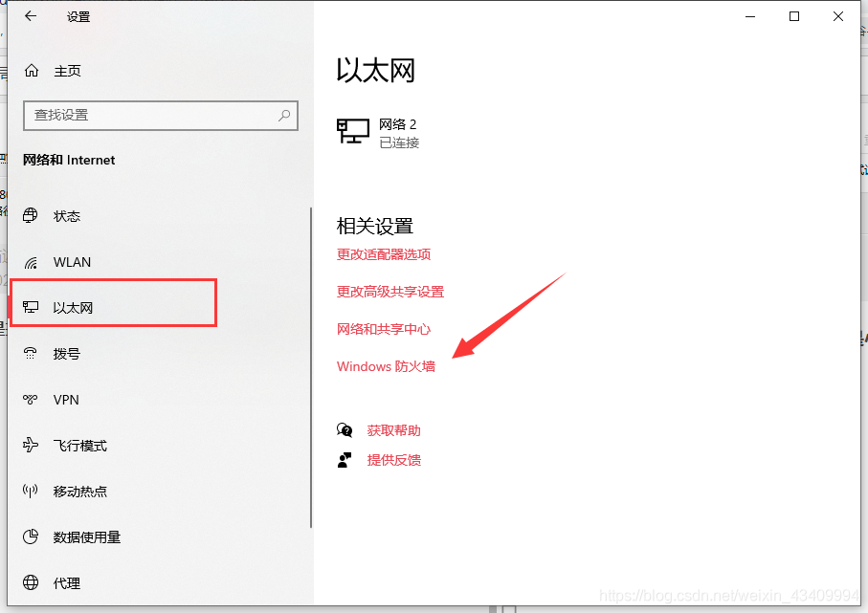The width and height of the screenshot is (868, 613).
Task: Close the Settings window
Action: click(x=838, y=16)
